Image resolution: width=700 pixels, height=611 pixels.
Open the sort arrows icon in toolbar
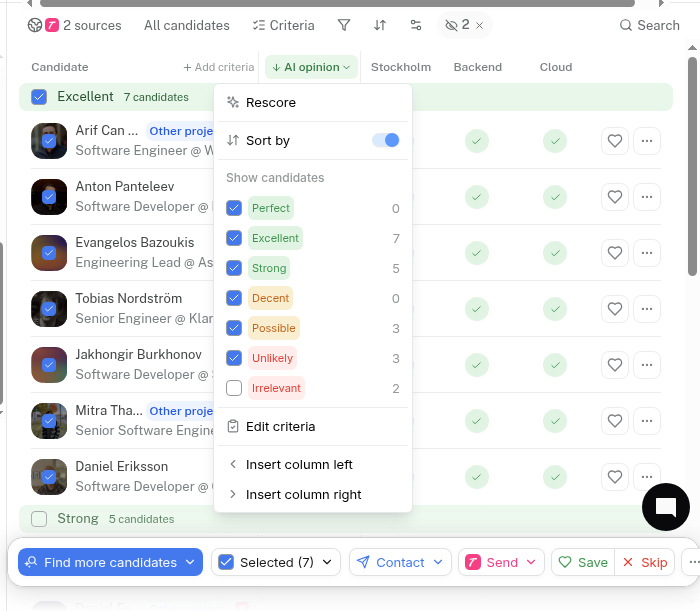(x=380, y=25)
